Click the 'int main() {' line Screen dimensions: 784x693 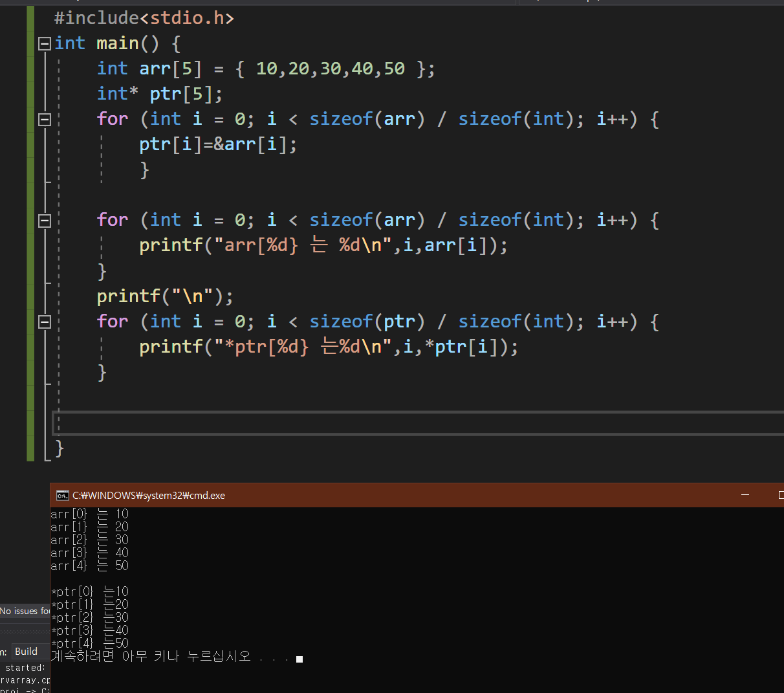(x=118, y=43)
